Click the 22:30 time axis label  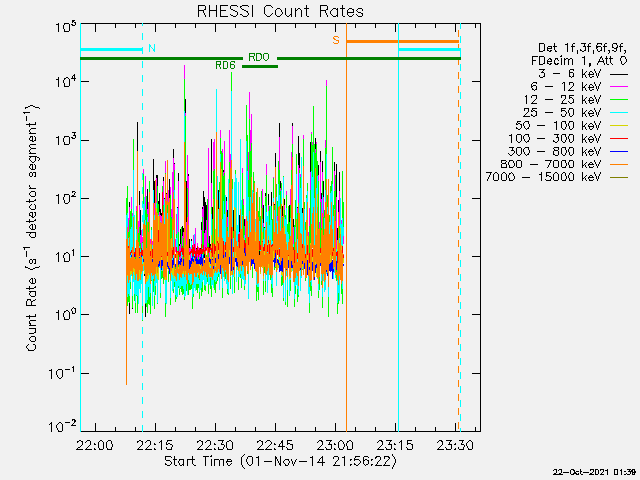point(215,445)
